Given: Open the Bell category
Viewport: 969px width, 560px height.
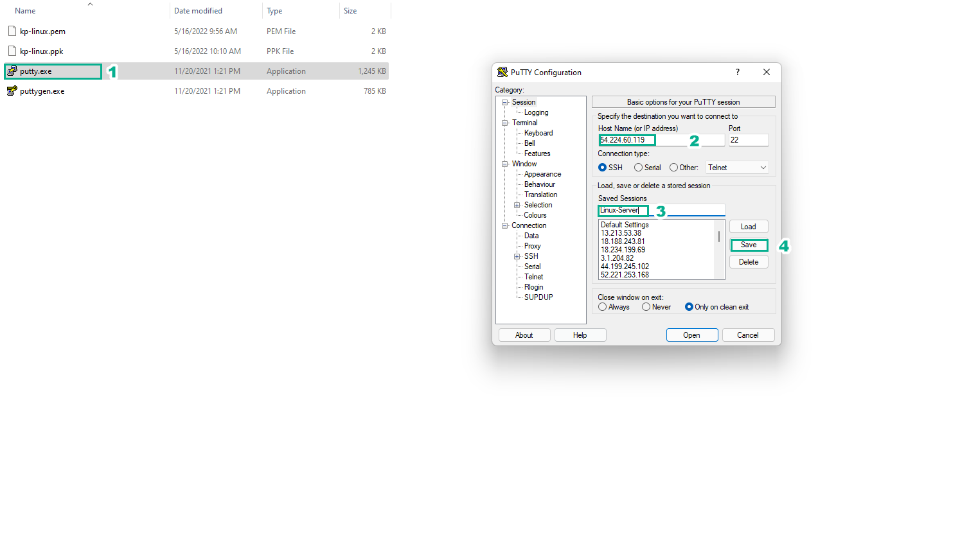Looking at the screenshot, I should coord(529,143).
